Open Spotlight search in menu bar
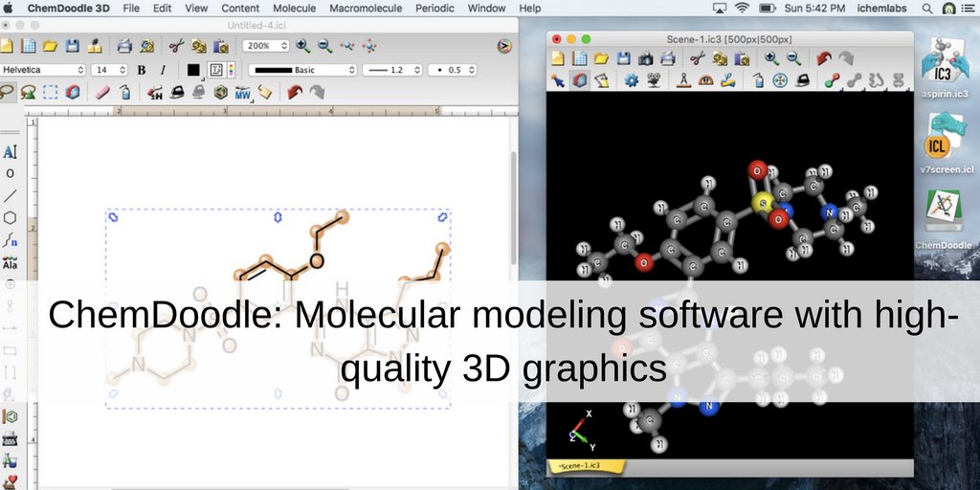Screen dimensions: 980x490 click(926, 8)
